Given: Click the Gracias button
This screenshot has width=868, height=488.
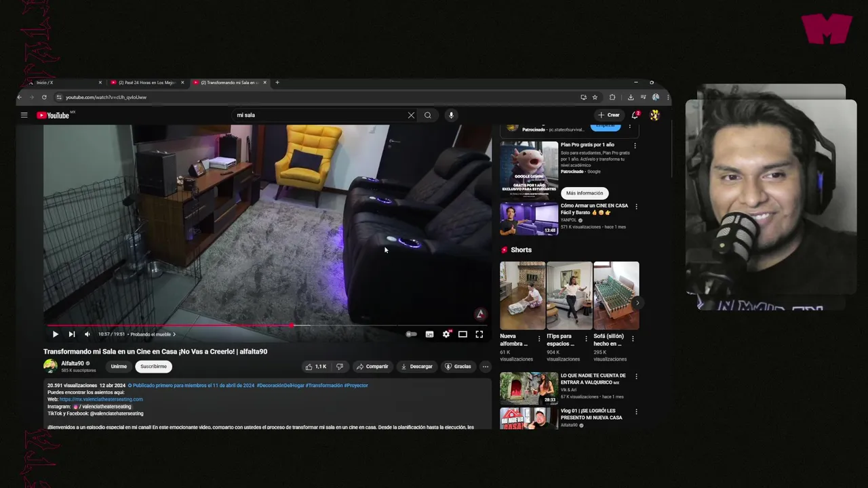Looking at the screenshot, I should pyautogui.click(x=458, y=367).
